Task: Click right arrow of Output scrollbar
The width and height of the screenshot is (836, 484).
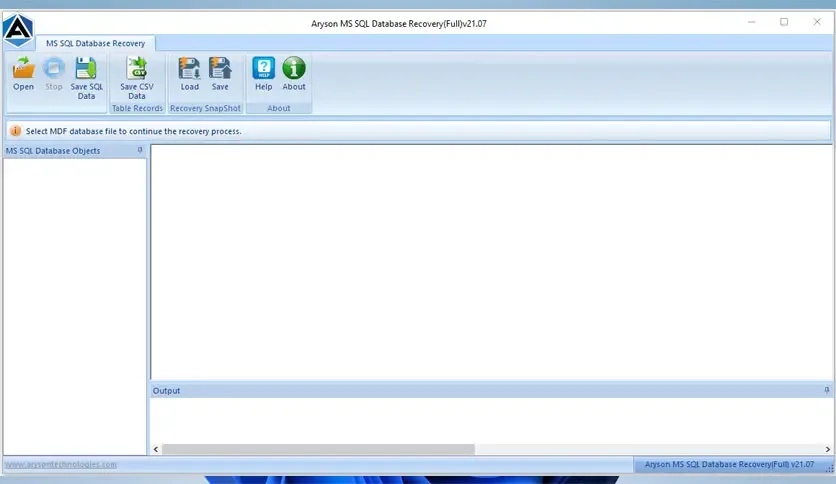Action: tap(827, 449)
